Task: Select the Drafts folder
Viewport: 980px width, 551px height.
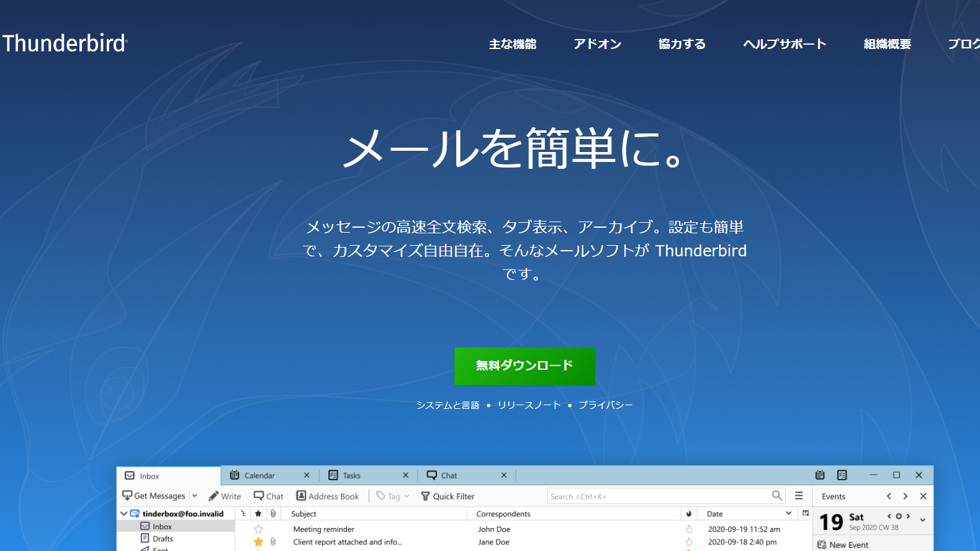Action: [163, 539]
